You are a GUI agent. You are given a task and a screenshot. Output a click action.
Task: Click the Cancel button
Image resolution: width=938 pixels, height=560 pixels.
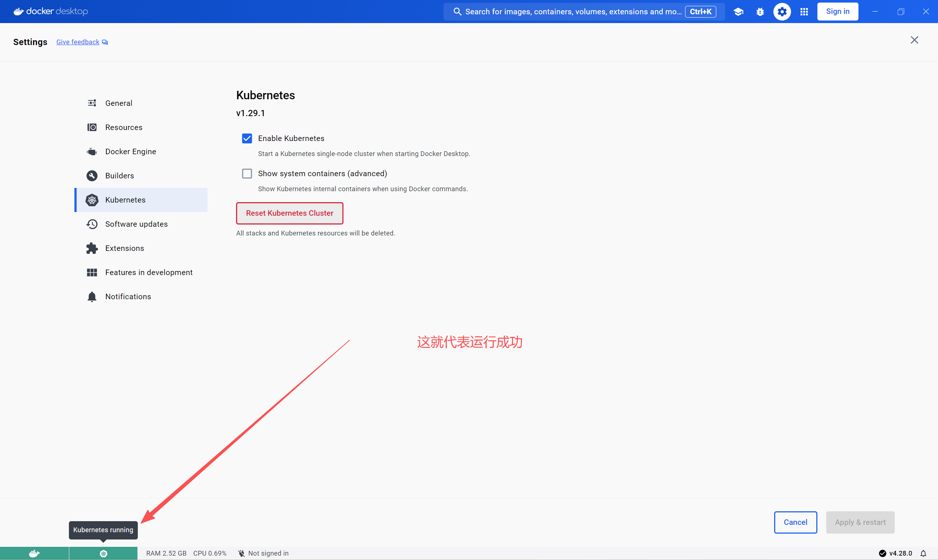(x=795, y=522)
